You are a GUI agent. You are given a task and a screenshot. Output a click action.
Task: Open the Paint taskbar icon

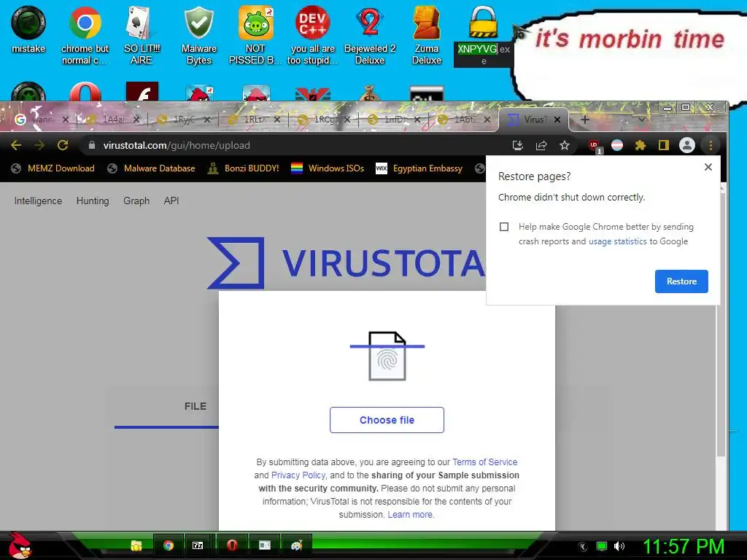(297, 545)
